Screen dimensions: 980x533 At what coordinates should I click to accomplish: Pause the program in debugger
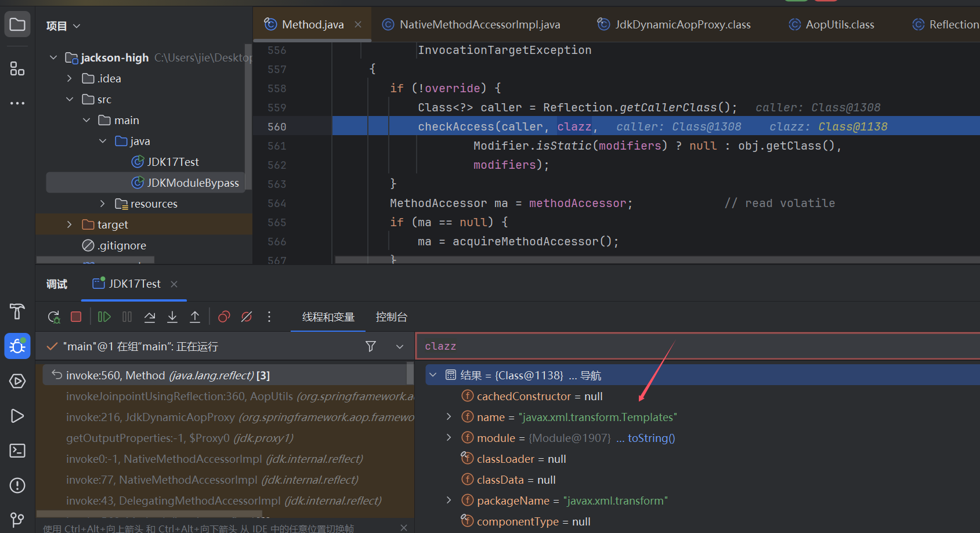point(127,317)
